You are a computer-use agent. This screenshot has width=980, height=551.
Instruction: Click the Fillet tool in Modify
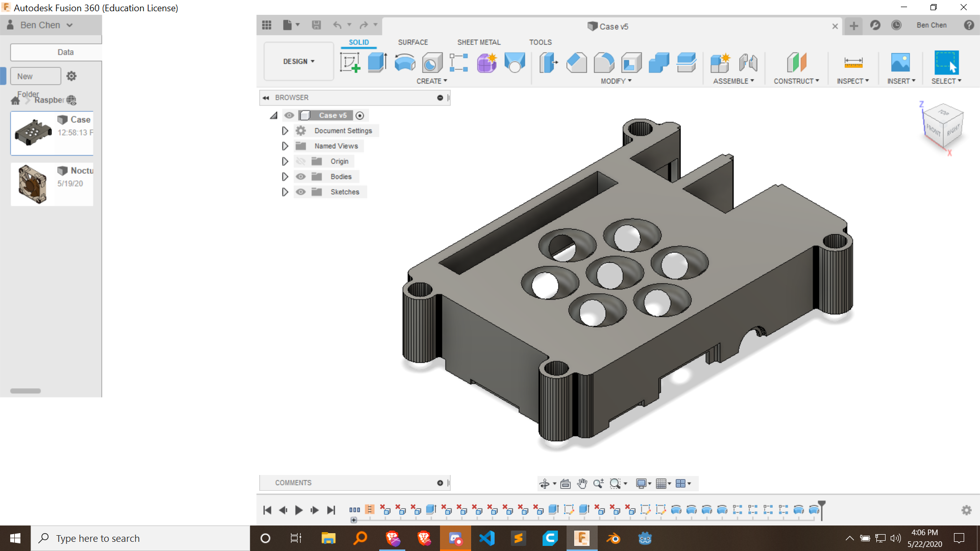click(604, 63)
